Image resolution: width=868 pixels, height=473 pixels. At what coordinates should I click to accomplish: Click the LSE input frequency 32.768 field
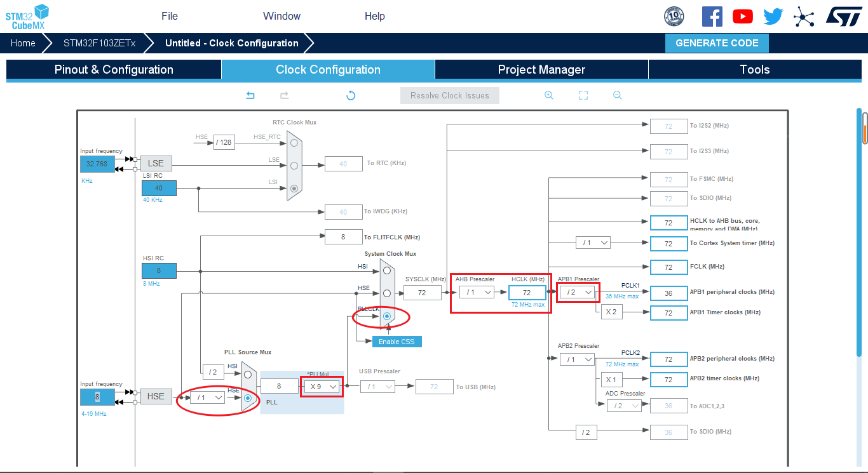point(97,164)
